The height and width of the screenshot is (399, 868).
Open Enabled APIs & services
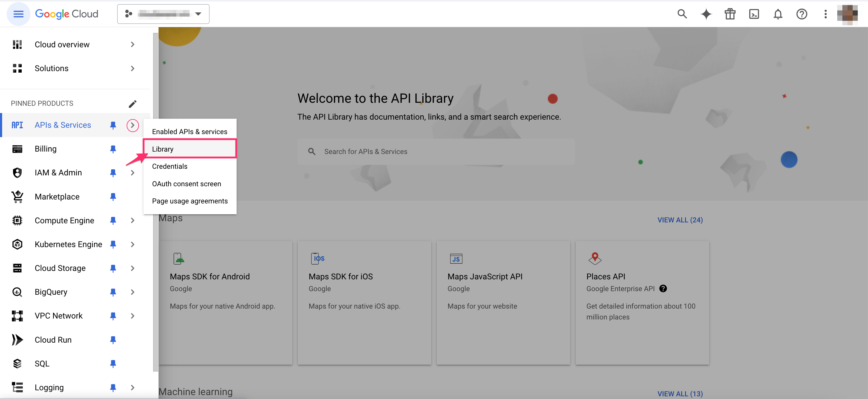point(189,131)
